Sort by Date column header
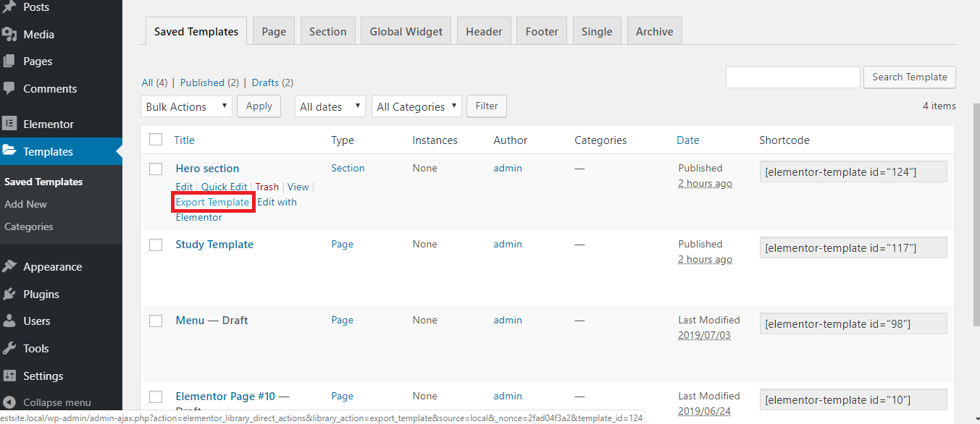 coord(688,140)
